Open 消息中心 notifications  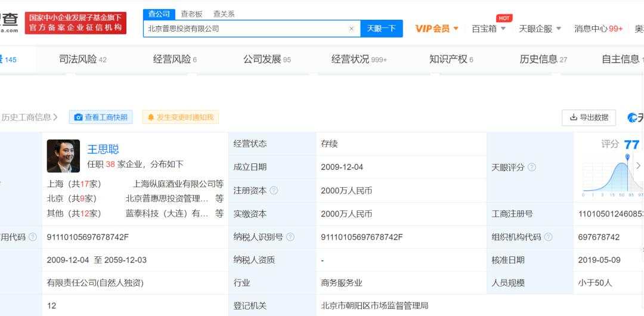[599, 29]
